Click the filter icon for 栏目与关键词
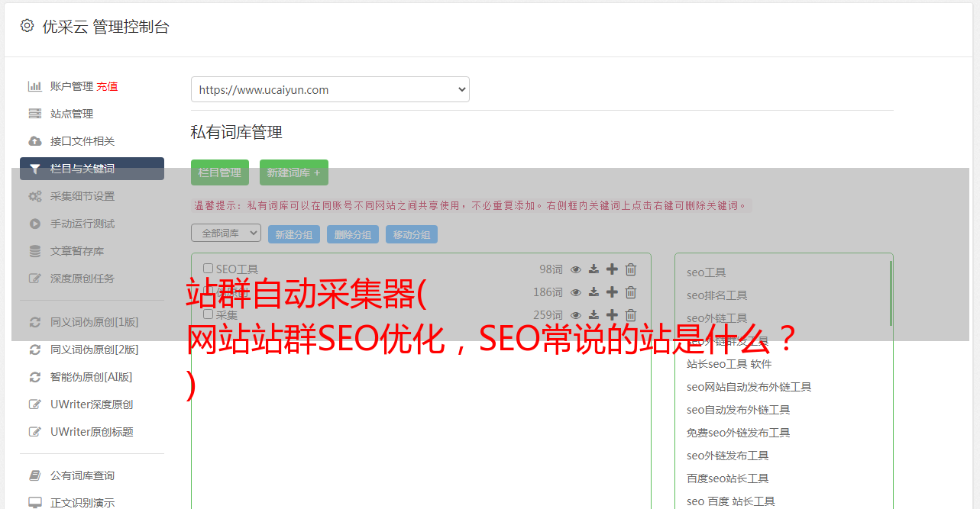The height and width of the screenshot is (509, 980). pos(35,169)
